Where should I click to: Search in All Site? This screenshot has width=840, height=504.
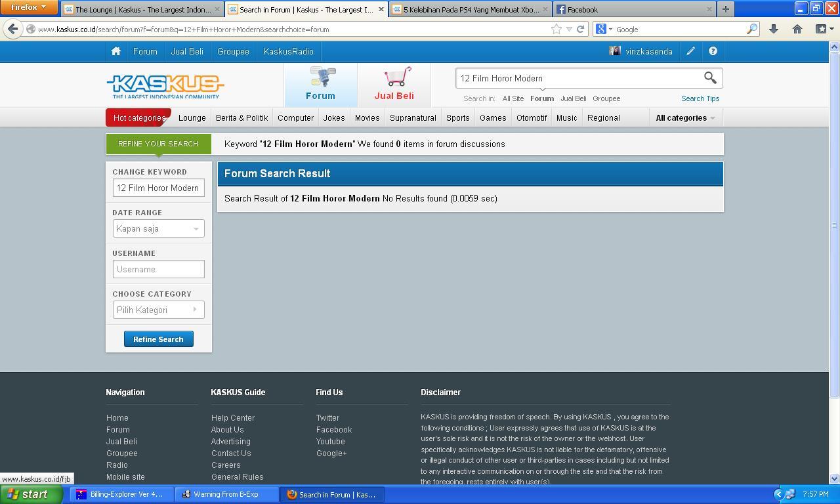[513, 98]
